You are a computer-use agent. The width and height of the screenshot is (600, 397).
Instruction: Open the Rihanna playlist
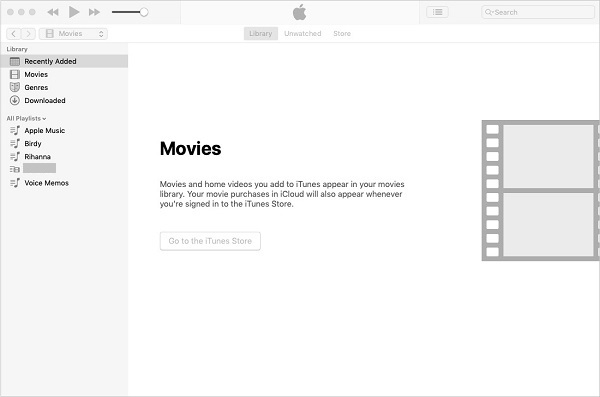click(x=64, y=157)
